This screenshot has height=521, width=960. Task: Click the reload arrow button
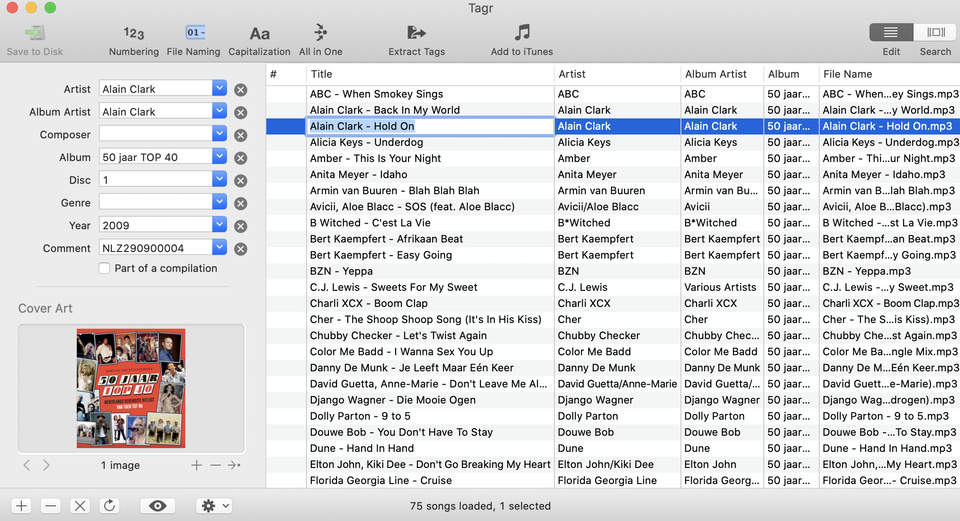109,506
